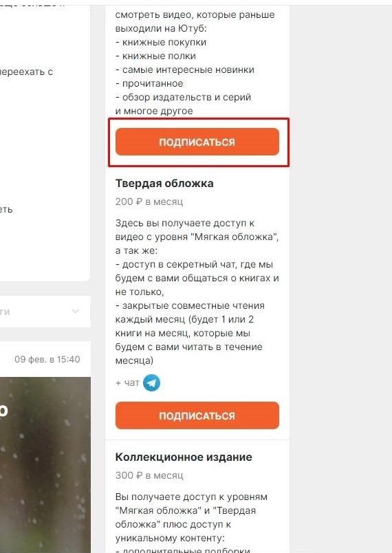The width and height of the screenshot is (392, 553).
Task: Click Подписаться button above Твердая обложка heading
Action: click(197, 142)
